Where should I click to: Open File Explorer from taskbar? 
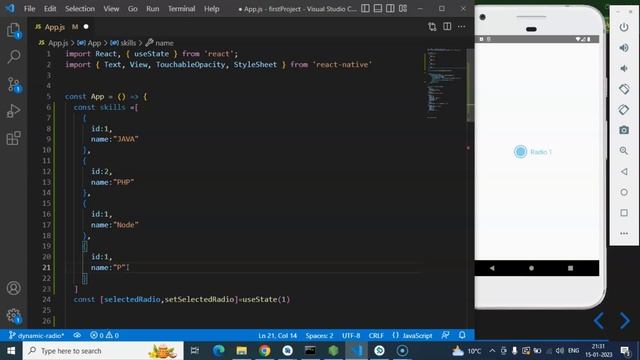point(242,351)
